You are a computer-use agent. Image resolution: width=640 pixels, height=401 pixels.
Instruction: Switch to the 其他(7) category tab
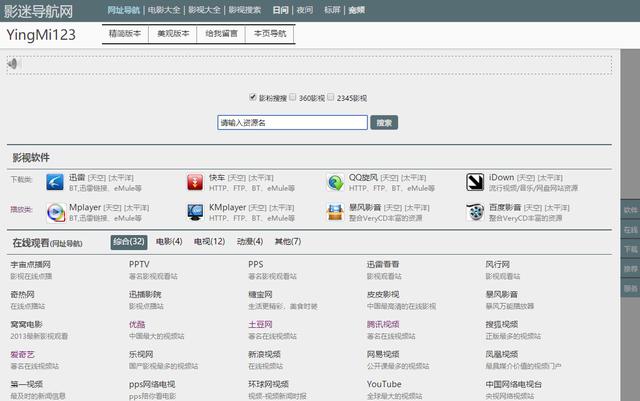pyautogui.click(x=288, y=242)
